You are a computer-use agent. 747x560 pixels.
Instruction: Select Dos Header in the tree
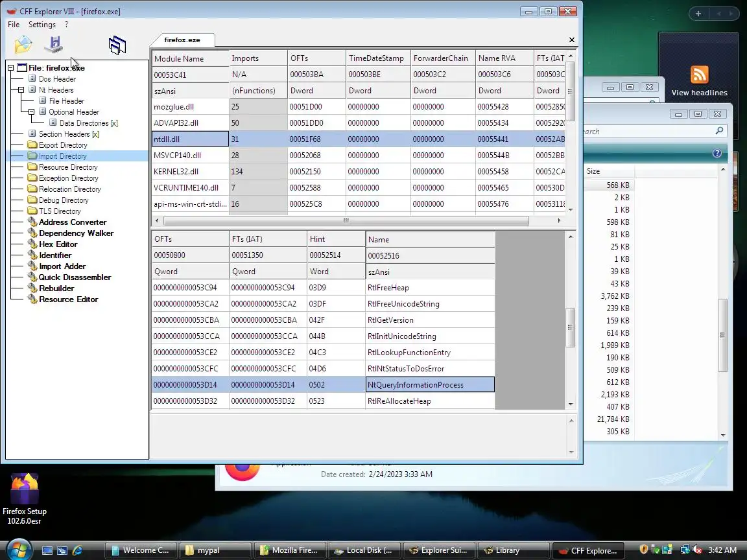(57, 79)
